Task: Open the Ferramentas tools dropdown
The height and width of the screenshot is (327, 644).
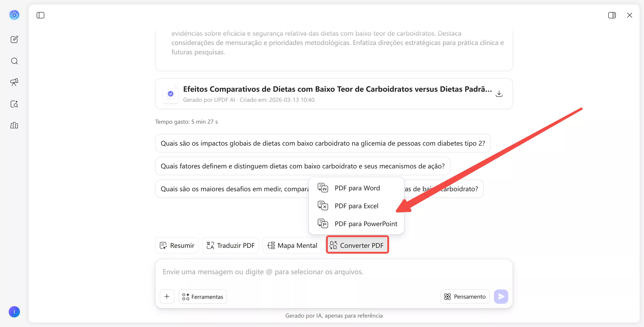Action: (203, 297)
